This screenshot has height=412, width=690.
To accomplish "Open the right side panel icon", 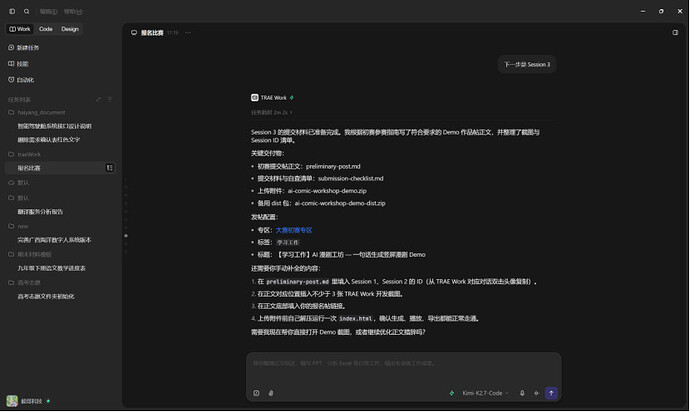I will click(675, 33).
